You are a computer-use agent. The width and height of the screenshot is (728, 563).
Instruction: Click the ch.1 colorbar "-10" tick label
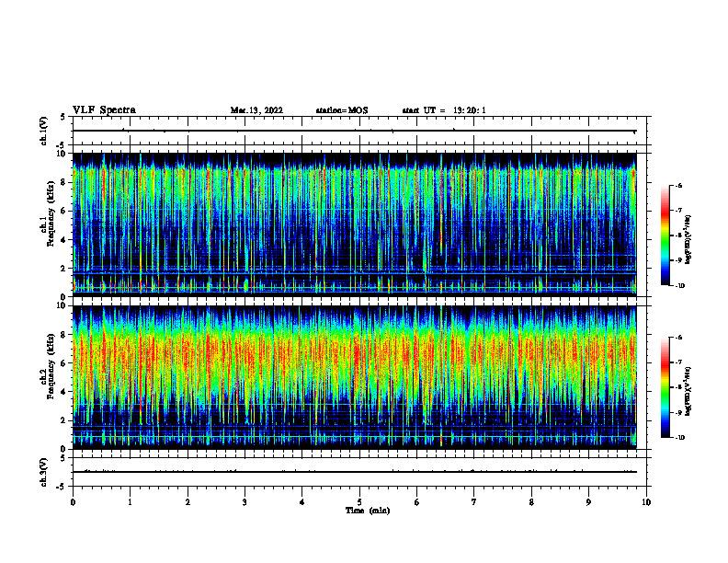pos(680,286)
